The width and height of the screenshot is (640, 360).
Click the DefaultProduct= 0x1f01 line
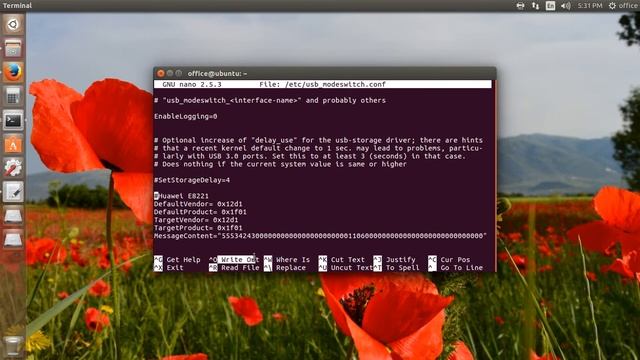200,212
